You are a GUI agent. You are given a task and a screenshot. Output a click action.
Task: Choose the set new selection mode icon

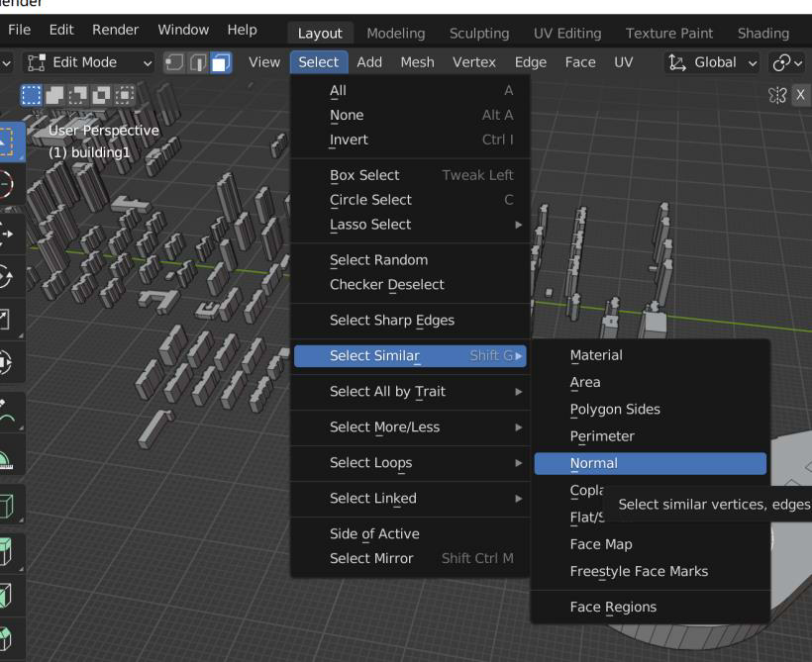pos(31,95)
